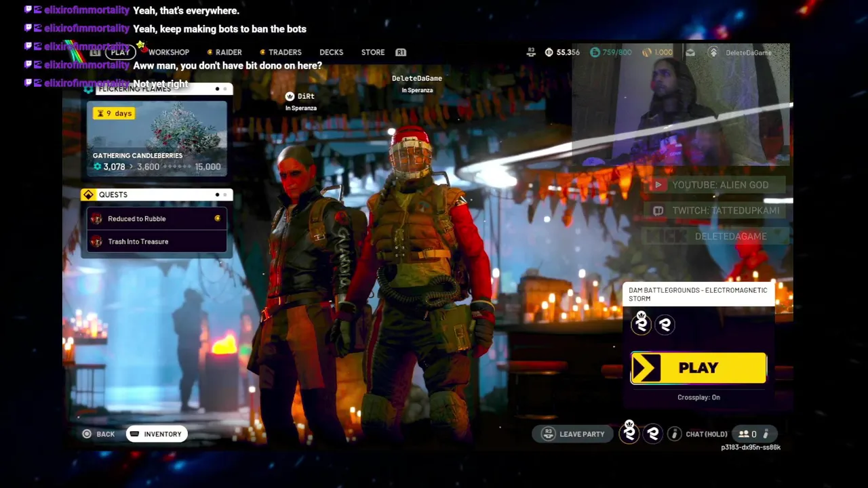Click the crowned party leader icon in the map card
The width and height of the screenshot is (868, 488).
(x=642, y=324)
